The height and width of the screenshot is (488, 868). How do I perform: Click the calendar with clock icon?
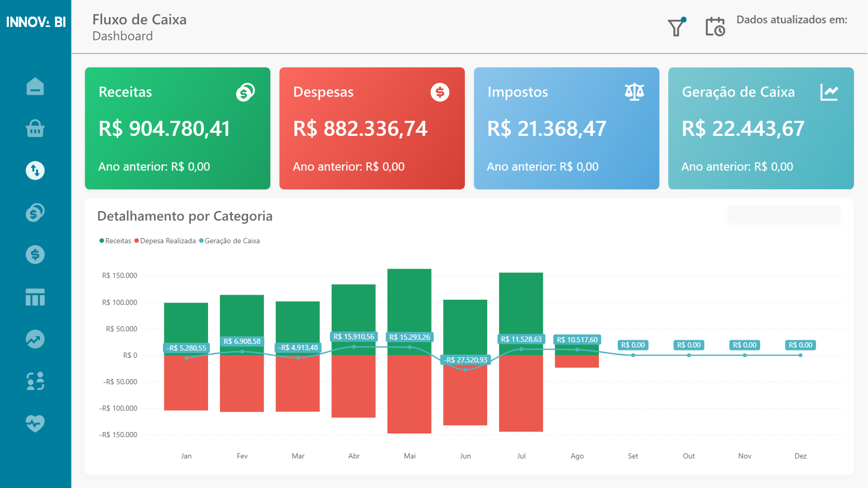click(x=715, y=27)
